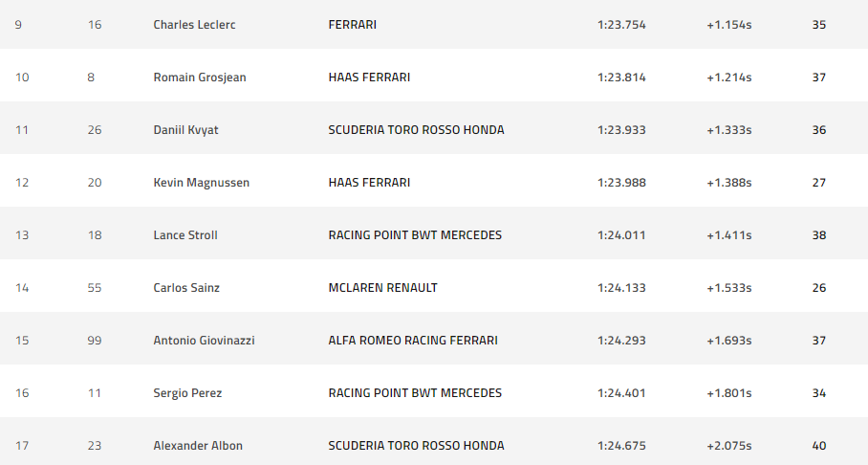Click Lance Stroll's time 1:24.011

tap(621, 235)
